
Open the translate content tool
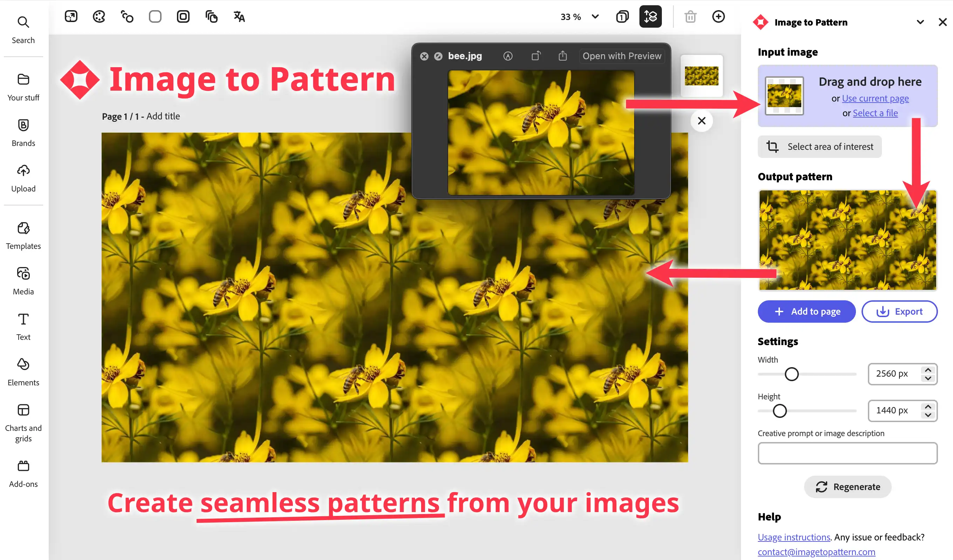[239, 16]
